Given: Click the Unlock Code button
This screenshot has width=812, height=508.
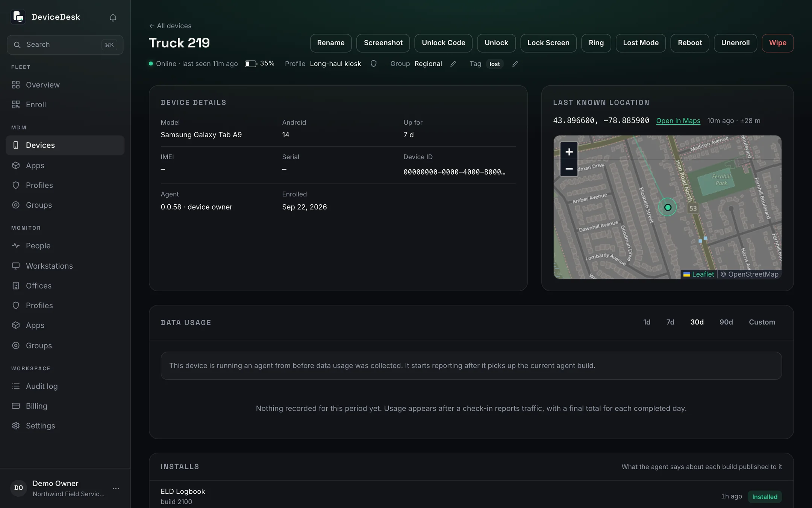Looking at the screenshot, I should pyautogui.click(x=444, y=43).
